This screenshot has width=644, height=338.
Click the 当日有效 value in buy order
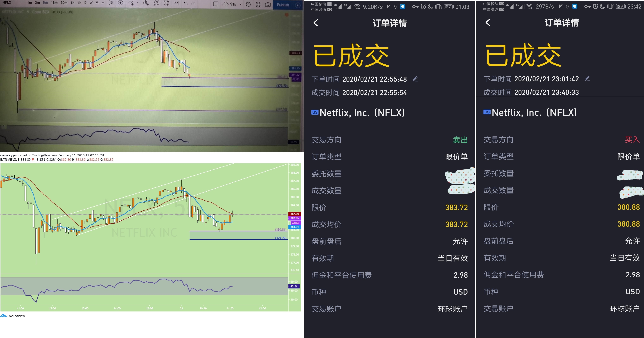pyautogui.click(x=625, y=258)
